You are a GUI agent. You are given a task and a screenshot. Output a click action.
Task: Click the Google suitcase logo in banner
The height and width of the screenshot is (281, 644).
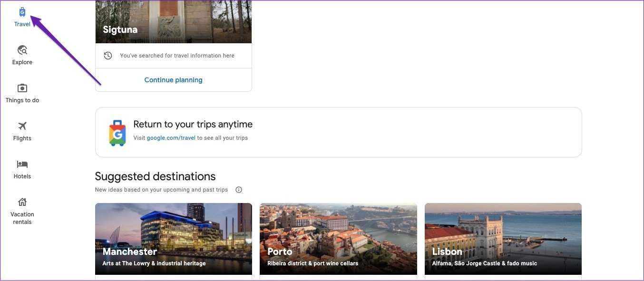pos(117,133)
